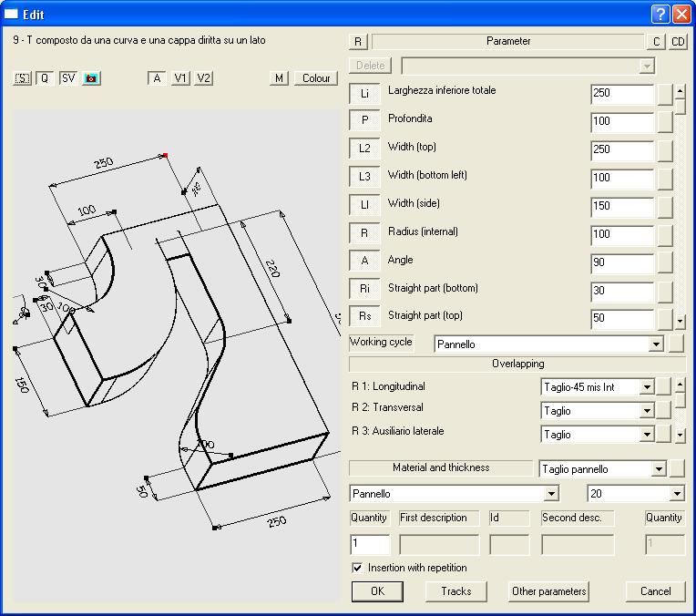Switch to the V1 view
Image resolution: width=696 pixels, height=616 pixels.
click(181, 78)
